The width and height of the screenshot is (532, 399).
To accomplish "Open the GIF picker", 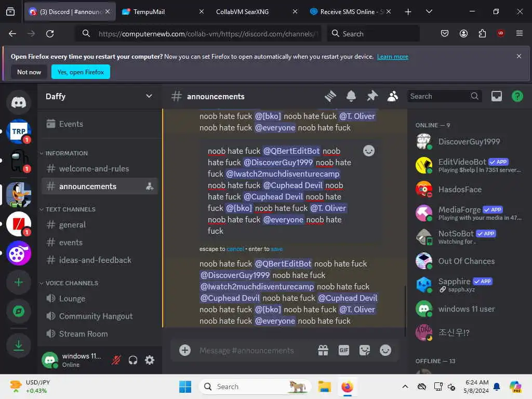I will (x=344, y=350).
